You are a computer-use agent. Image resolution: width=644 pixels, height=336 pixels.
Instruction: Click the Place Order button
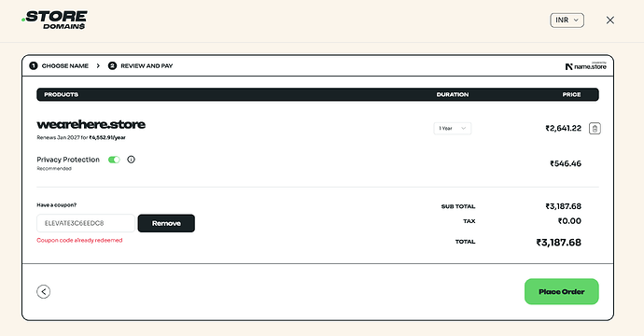coord(562,291)
